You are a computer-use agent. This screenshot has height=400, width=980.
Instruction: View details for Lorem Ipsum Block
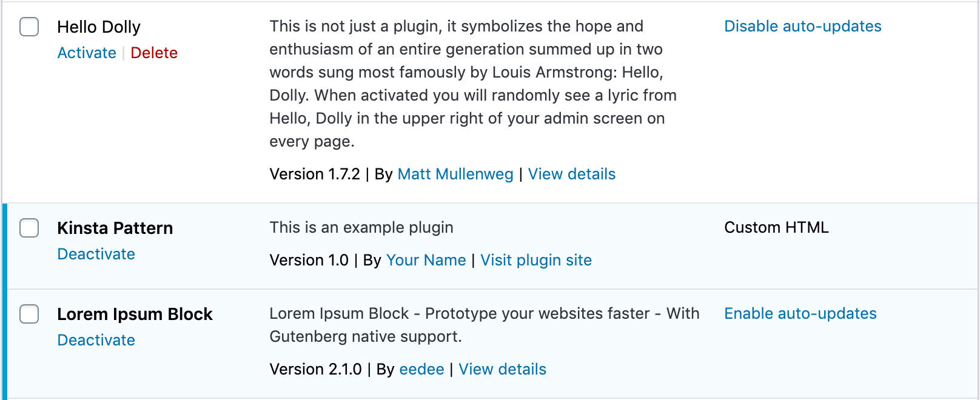pos(502,369)
